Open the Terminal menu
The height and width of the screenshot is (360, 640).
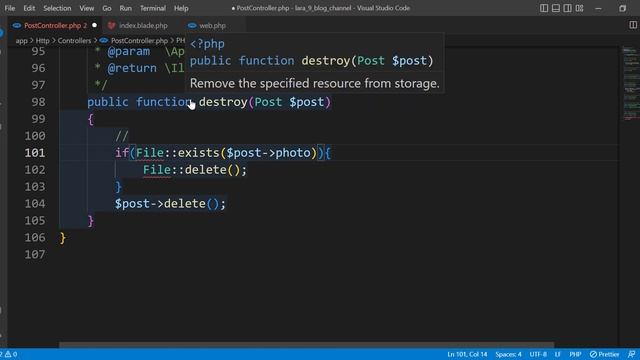point(153,8)
